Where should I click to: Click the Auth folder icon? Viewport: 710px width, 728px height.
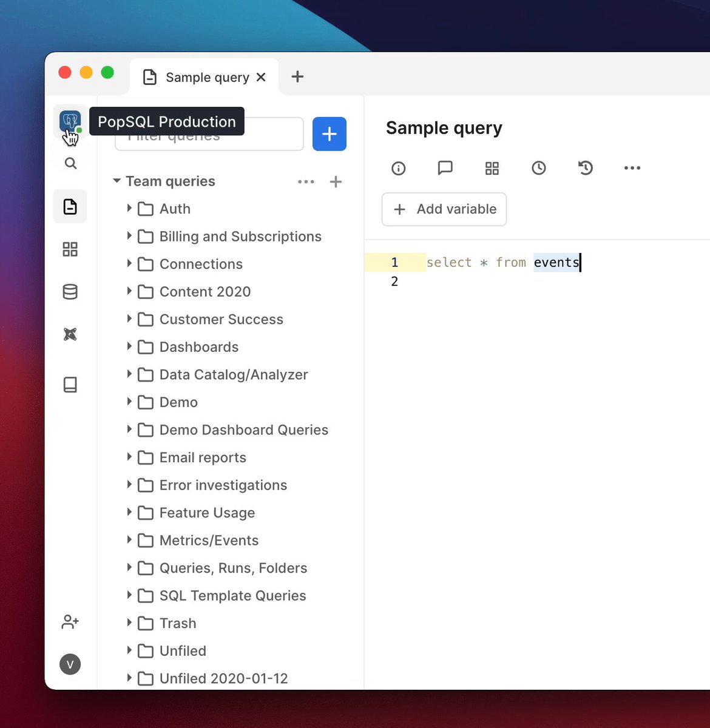pyautogui.click(x=146, y=209)
